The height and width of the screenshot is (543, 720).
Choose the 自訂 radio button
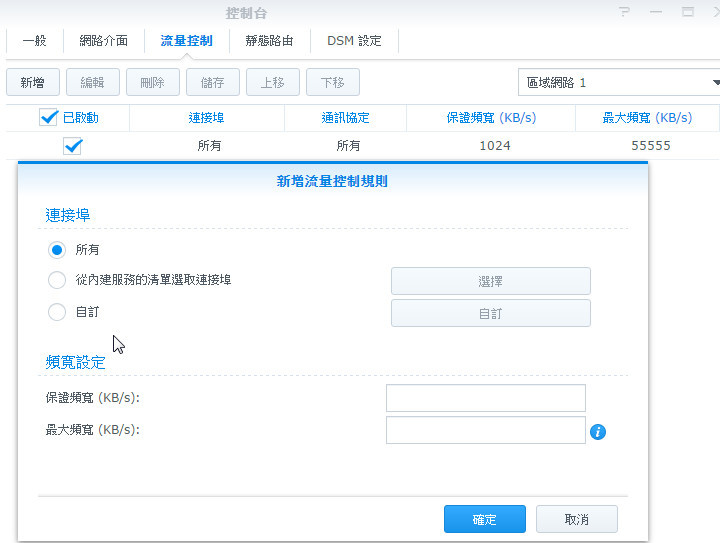click(x=57, y=312)
